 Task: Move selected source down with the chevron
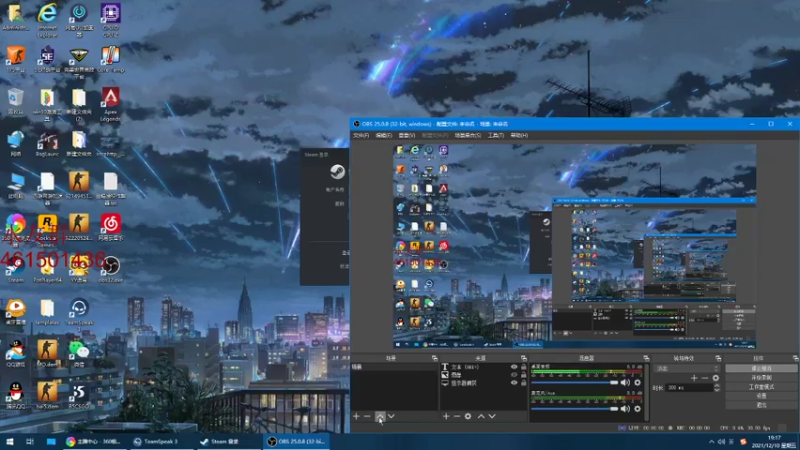point(492,416)
